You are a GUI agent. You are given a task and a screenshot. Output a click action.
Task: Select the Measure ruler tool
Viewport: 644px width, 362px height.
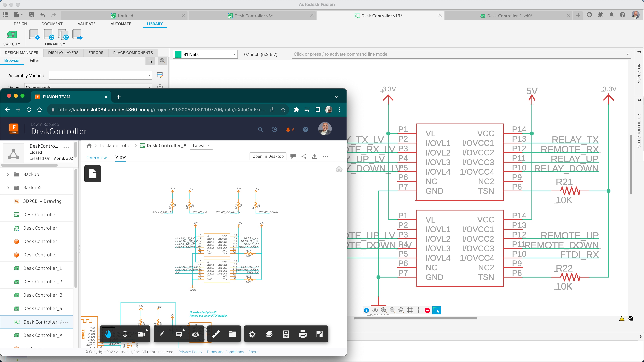(216, 334)
